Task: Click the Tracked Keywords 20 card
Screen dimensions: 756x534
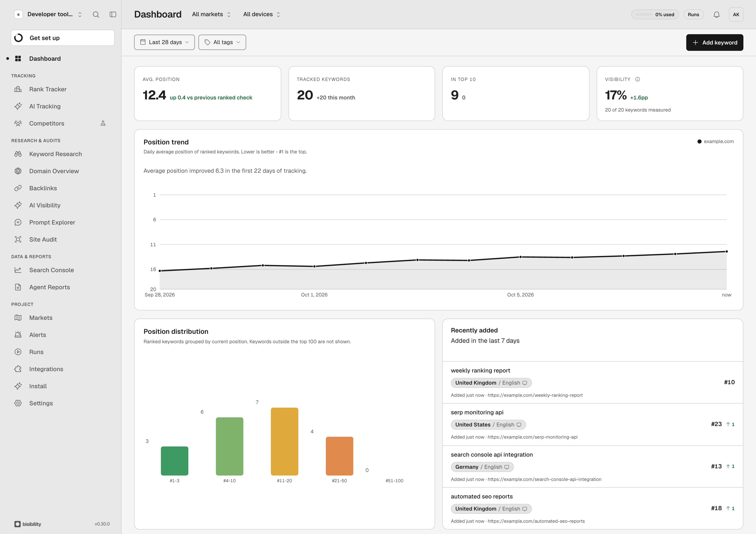Action: coord(362,94)
